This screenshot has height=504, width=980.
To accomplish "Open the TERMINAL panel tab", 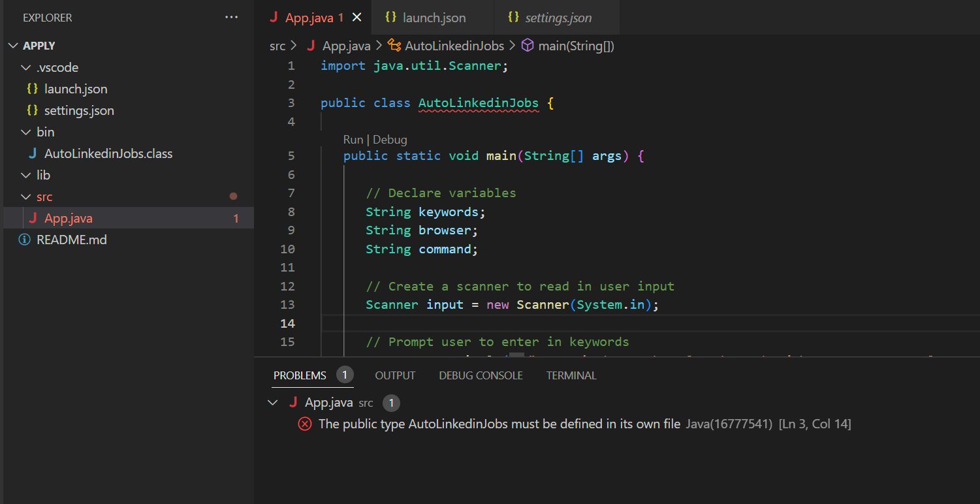I will point(571,375).
